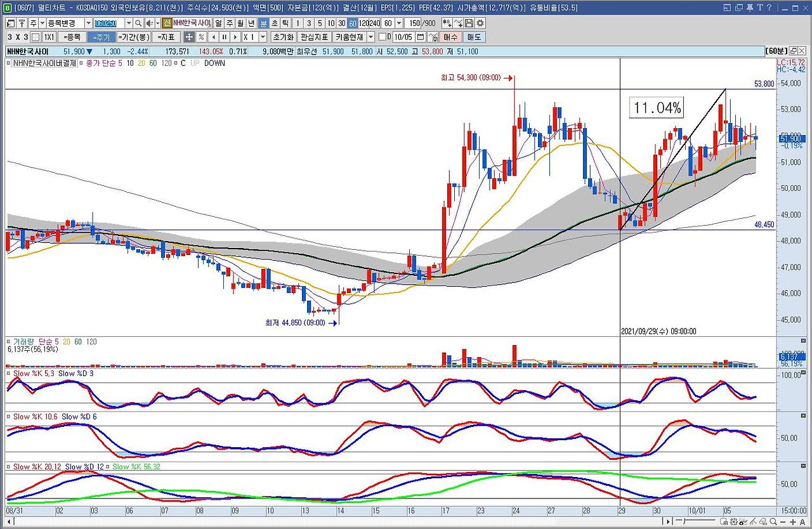Select the 60-minute interval button
This screenshot has width=812, height=529.
point(353,23)
